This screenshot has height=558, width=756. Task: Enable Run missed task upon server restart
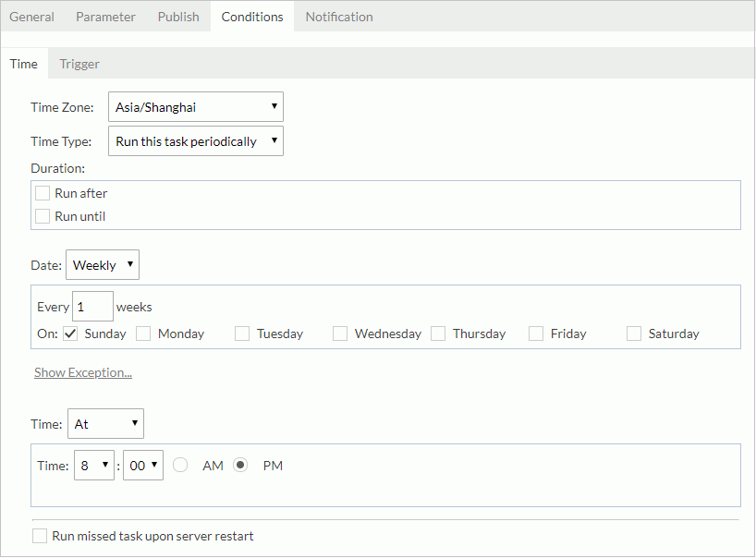[x=40, y=536]
